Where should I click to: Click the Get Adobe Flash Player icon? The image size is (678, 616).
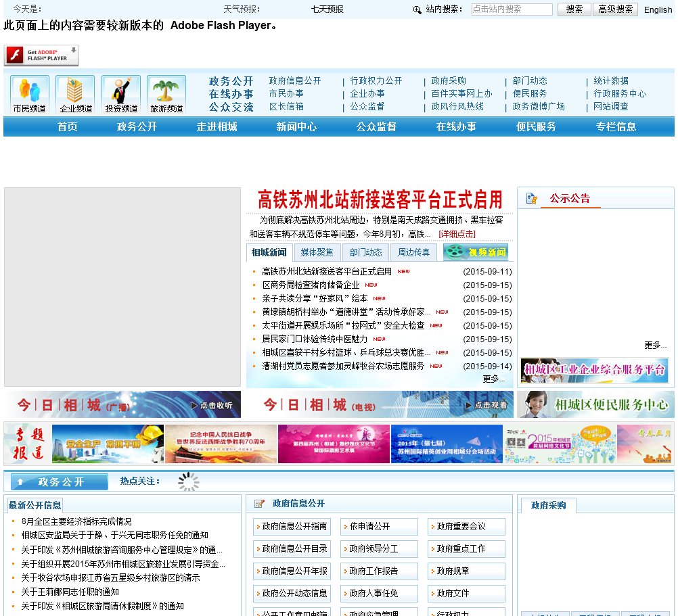(41, 55)
